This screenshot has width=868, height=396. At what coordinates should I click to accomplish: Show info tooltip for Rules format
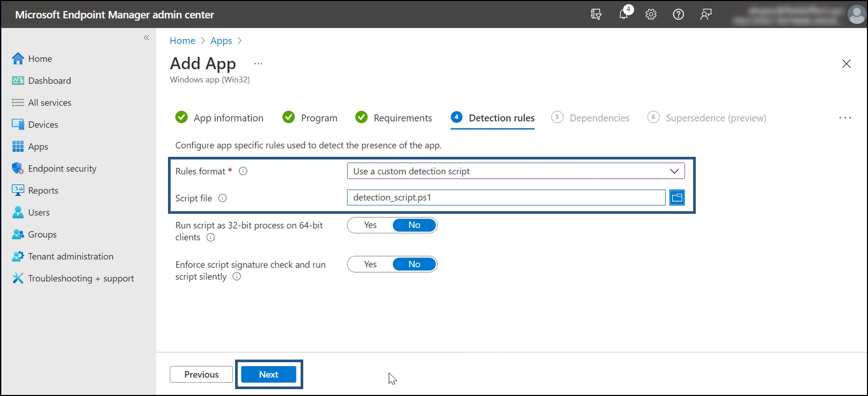click(243, 171)
